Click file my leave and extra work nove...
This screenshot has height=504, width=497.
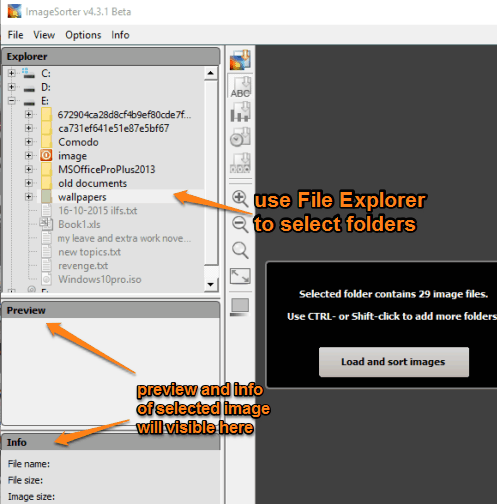(124, 238)
